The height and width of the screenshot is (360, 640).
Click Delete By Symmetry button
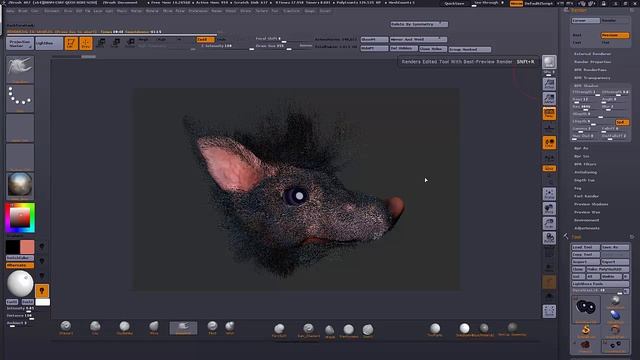pos(419,24)
